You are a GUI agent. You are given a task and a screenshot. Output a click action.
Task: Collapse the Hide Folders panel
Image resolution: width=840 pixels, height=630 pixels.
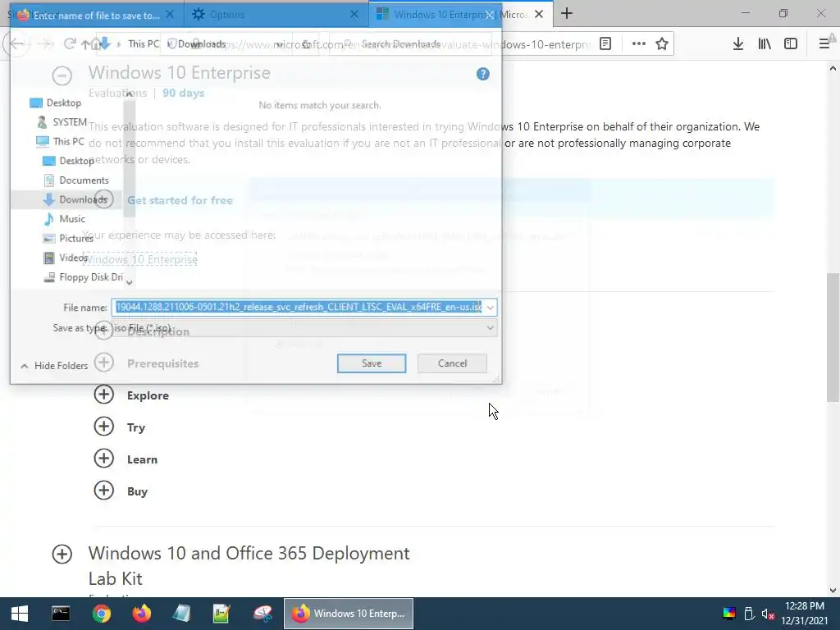(x=54, y=366)
